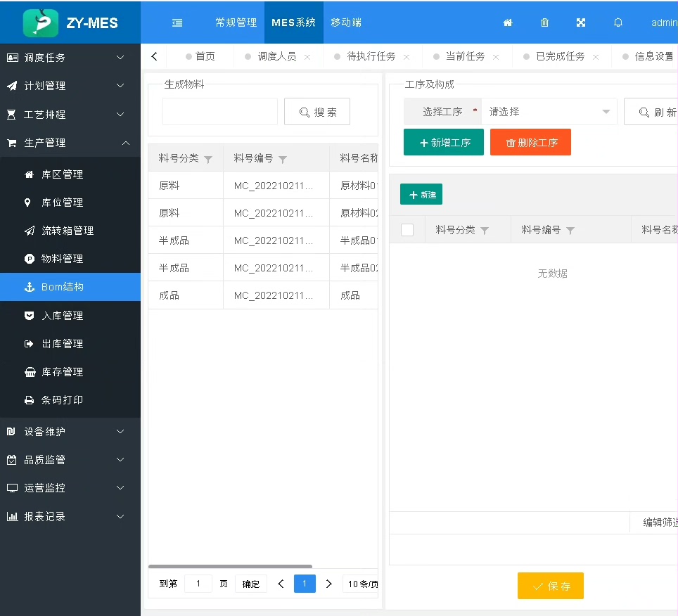Click the home icon in top bar
The height and width of the screenshot is (616, 678).
pos(508,23)
